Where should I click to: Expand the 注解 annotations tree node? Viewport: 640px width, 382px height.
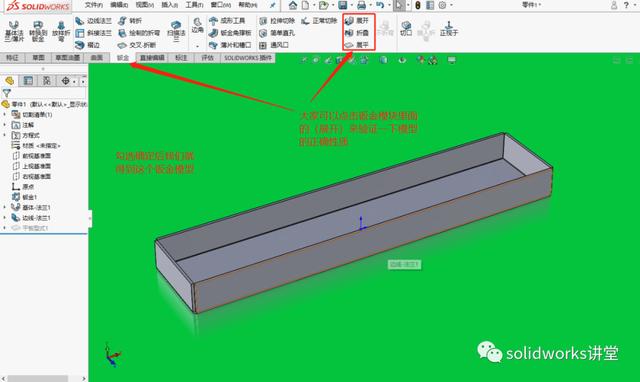(4, 125)
